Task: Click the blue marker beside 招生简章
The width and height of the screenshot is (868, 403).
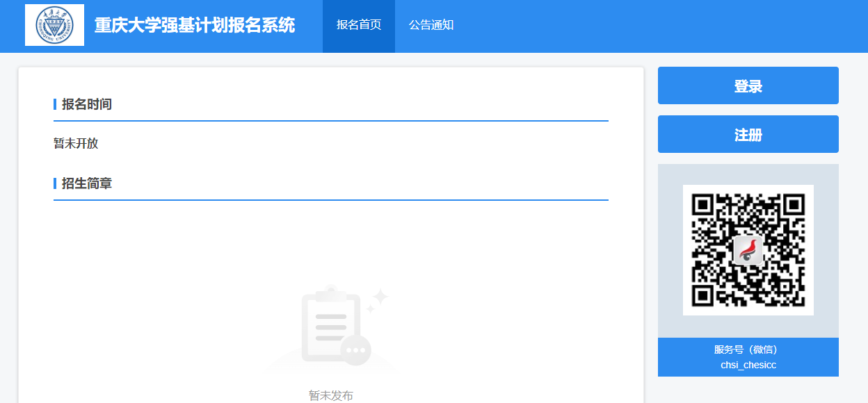Action: (55, 183)
